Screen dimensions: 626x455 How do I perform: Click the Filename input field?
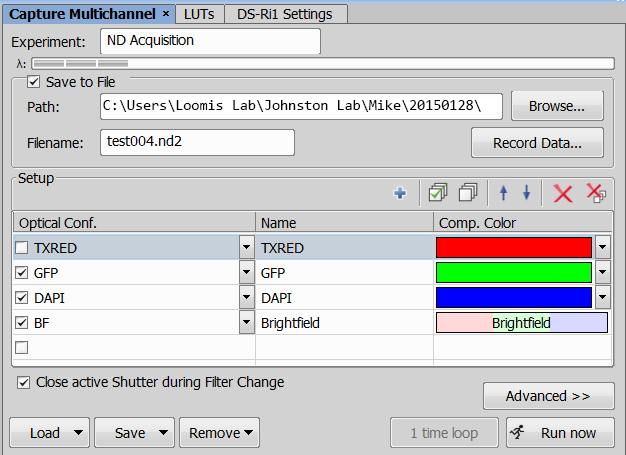197,142
